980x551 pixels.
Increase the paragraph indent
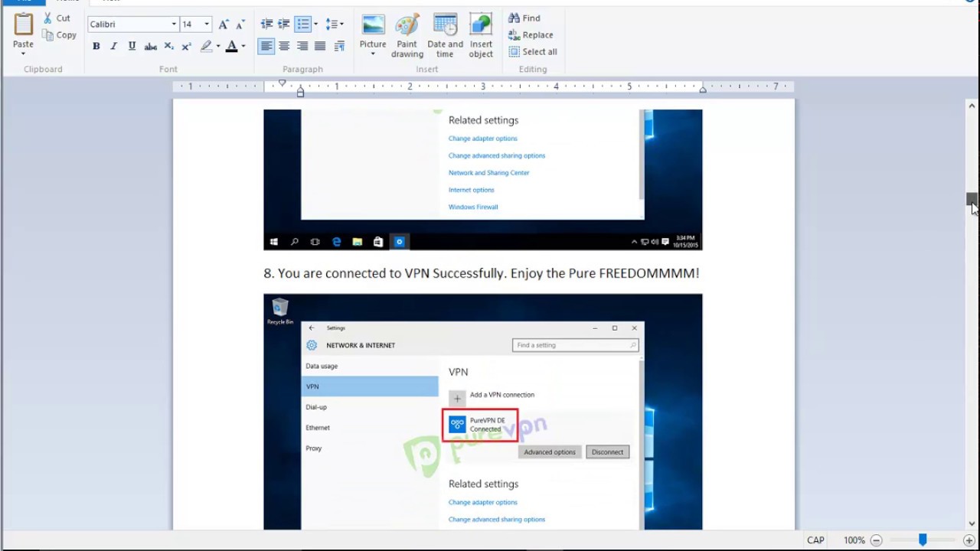coord(284,24)
